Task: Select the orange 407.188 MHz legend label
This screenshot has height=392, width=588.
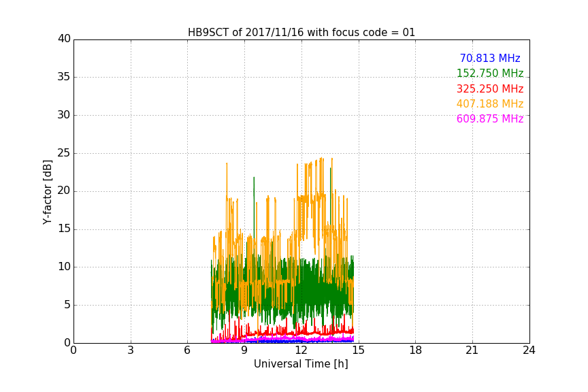Action: click(x=490, y=103)
